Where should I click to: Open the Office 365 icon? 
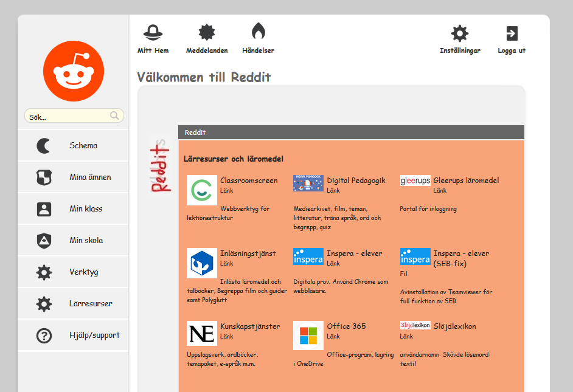pos(308,334)
